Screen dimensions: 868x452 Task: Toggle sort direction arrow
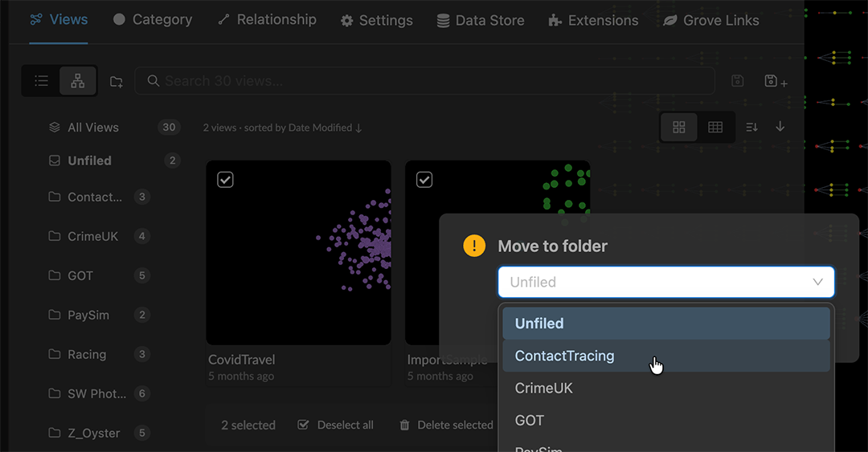(x=780, y=127)
